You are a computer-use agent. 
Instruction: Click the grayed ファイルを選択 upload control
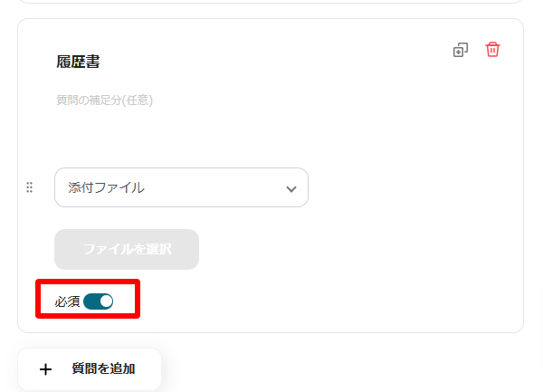(127, 249)
